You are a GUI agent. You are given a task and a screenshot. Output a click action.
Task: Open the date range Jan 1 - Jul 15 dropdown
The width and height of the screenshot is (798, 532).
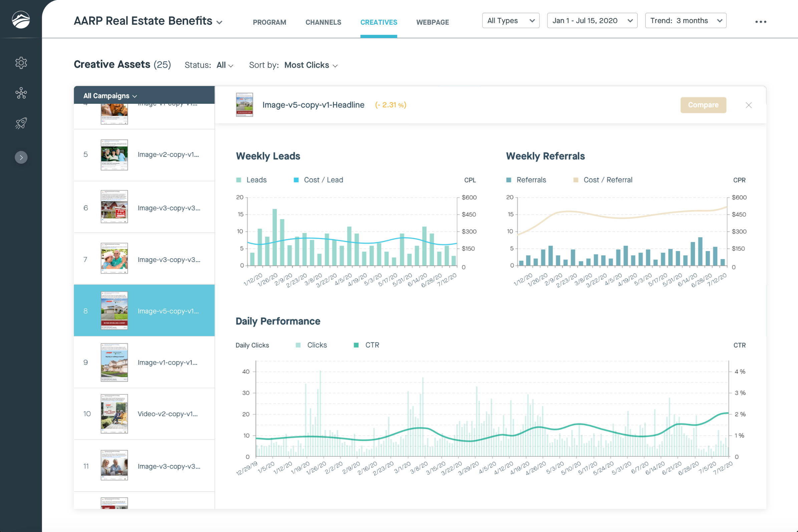tap(592, 21)
